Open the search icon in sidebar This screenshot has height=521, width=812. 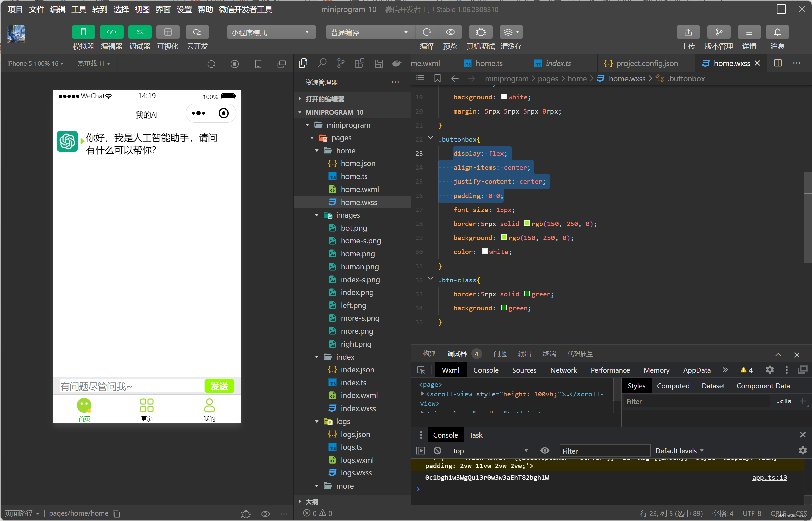point(322,63)
